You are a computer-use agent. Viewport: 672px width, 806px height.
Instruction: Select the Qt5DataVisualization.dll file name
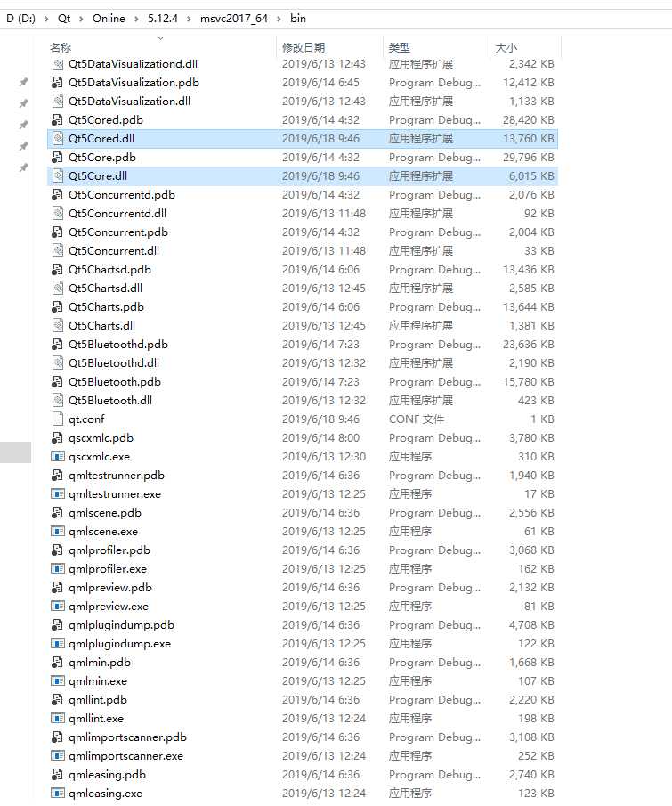129,102
